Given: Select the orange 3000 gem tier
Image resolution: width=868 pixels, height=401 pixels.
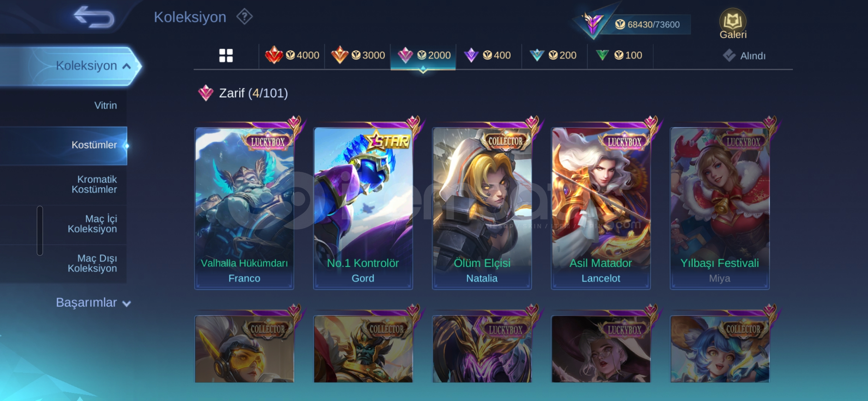Looking at the screenshot, I should click(x=358, y=56).
